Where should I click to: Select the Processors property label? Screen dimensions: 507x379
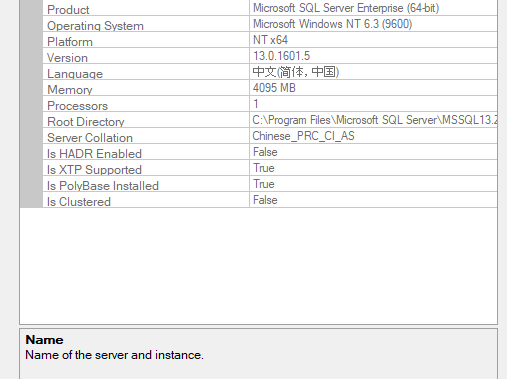point(77,106)
